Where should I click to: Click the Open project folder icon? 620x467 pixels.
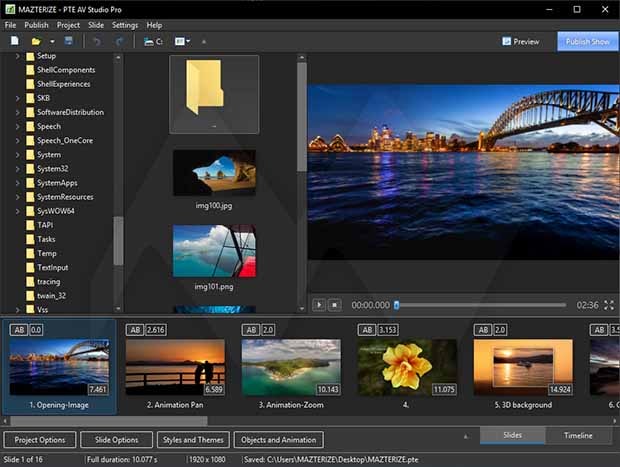(36, 41)
